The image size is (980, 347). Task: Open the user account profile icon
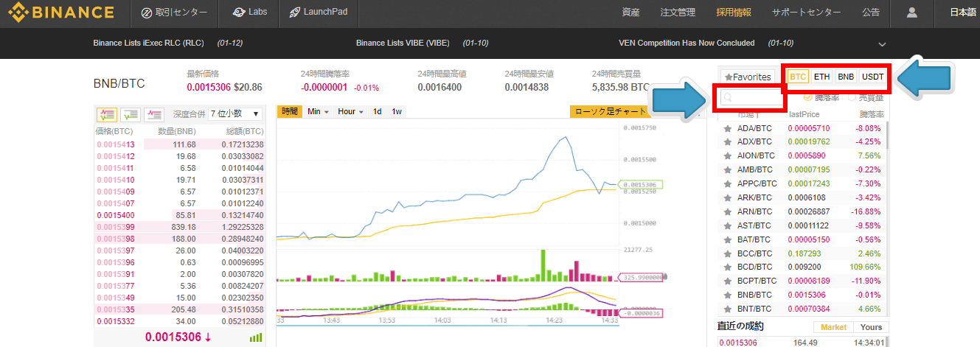912,13
